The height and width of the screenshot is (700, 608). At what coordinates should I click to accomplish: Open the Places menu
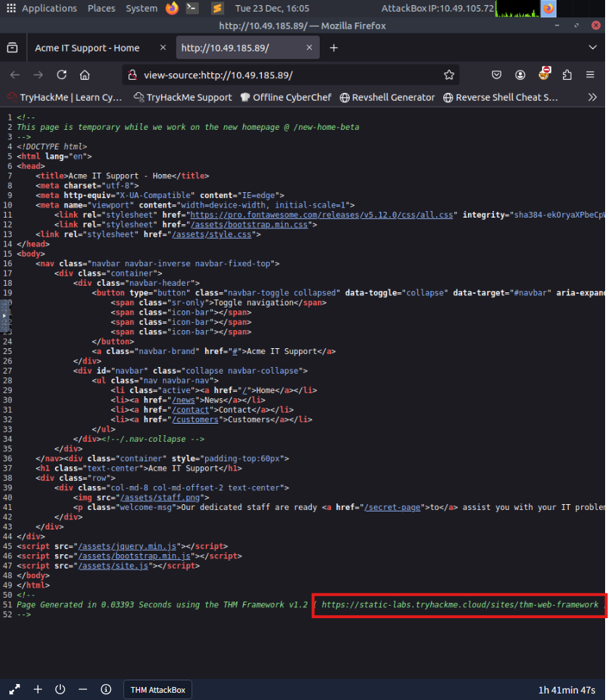tap(102, 8)
